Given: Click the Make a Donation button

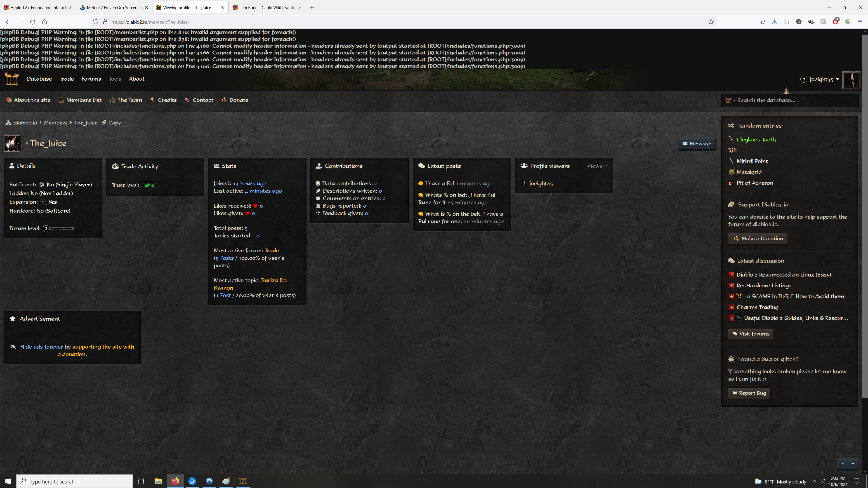Looking at the screenshot, I should coord(757,238).
